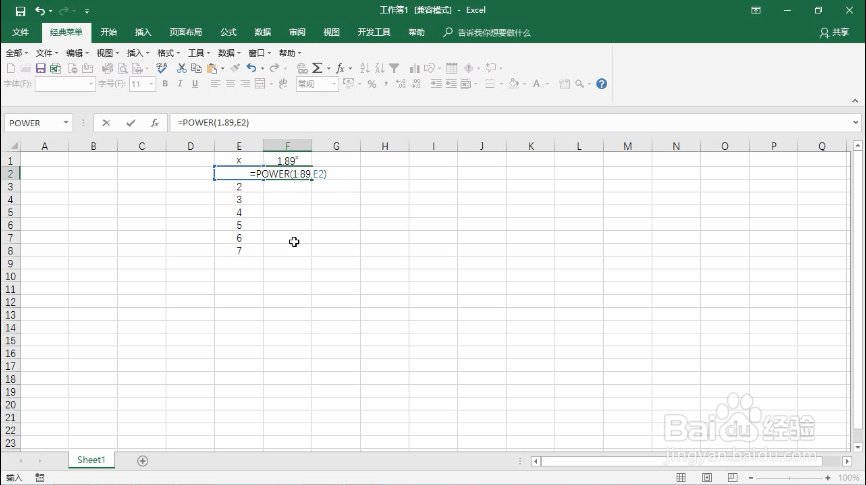The width and height of the screenshot is (866, 485).
Task: Click the Increase Decimal icon
Action: (x=401, y=84)
